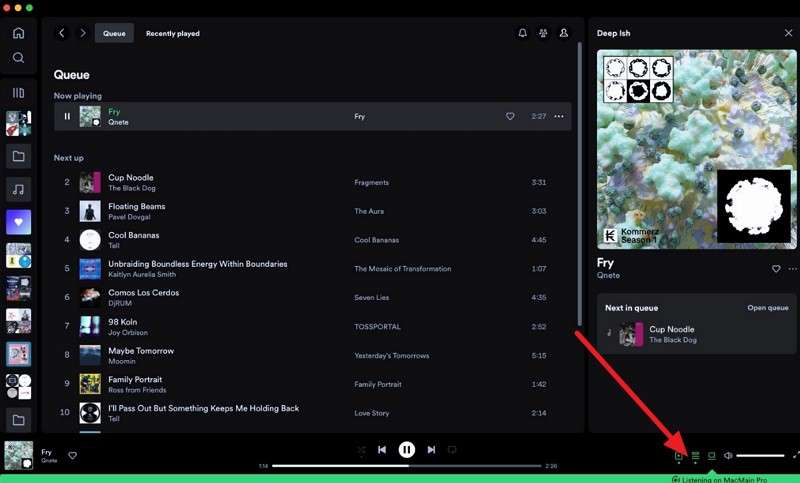Viewport: 800px width, 483px height.
Task: Go to Home in the sidebar
Action: click(18, 33)
